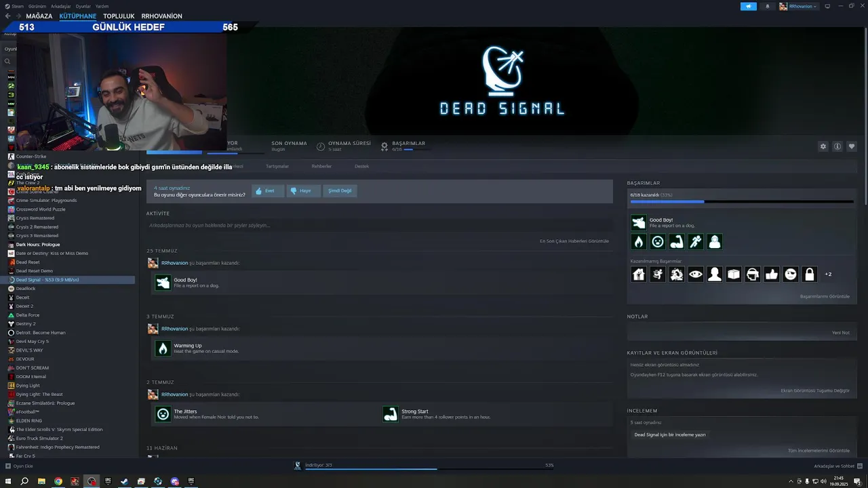Open the Destek sub-tab
Viewport: 868px width, 488px height.
tap(361, 166)
